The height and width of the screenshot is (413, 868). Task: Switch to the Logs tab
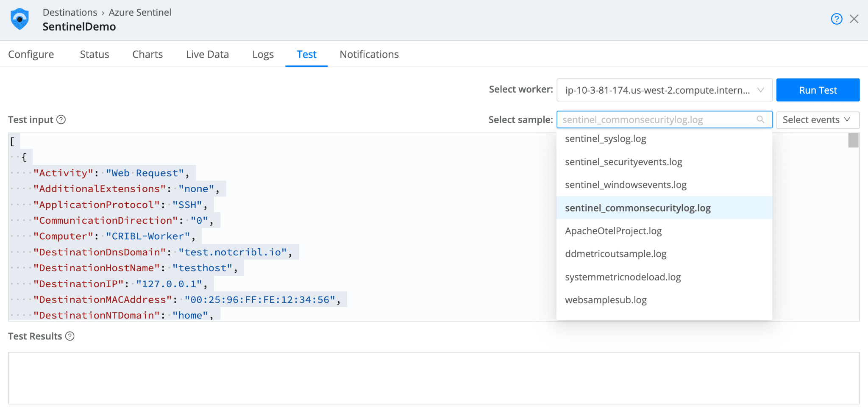(x=263, y=55)
